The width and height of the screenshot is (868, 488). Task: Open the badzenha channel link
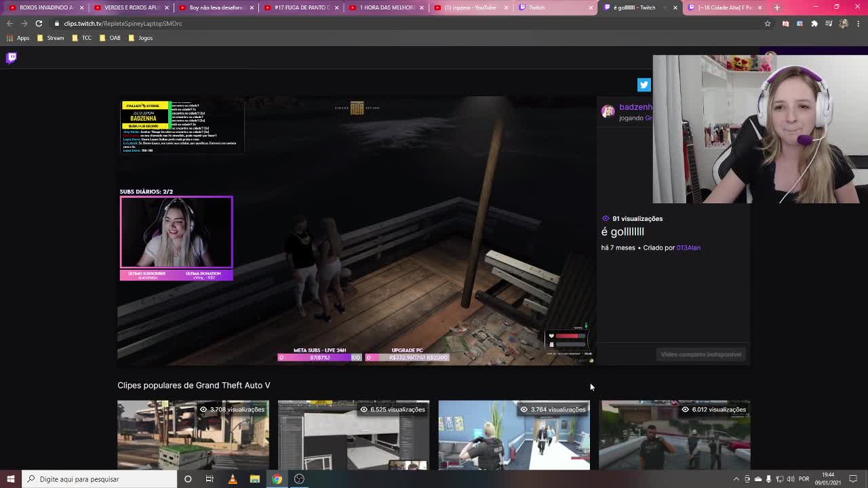[635, 107]
